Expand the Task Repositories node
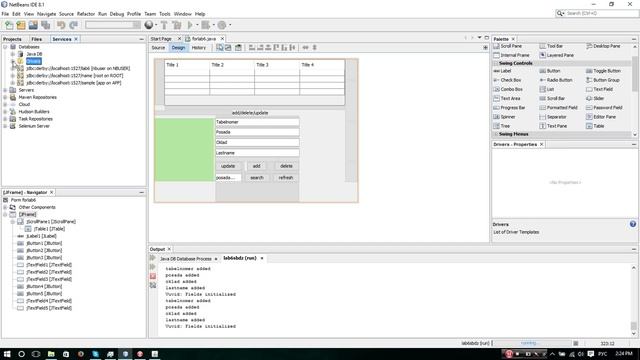 (5, 119)
